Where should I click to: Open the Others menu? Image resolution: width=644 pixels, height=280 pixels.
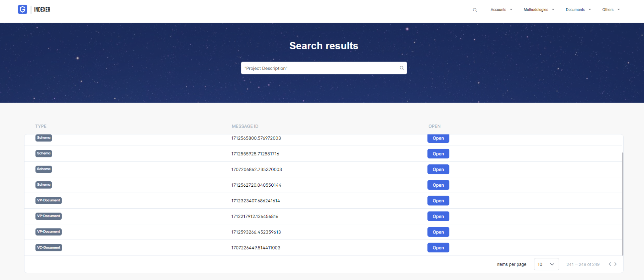point(611,10)
